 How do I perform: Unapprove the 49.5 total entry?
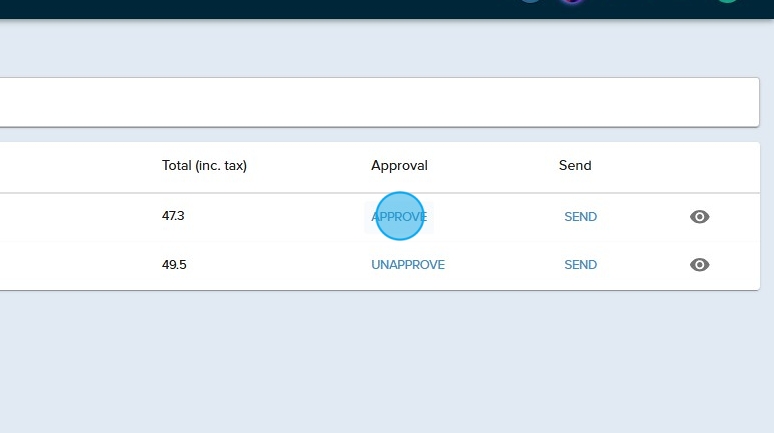point(407,265)
